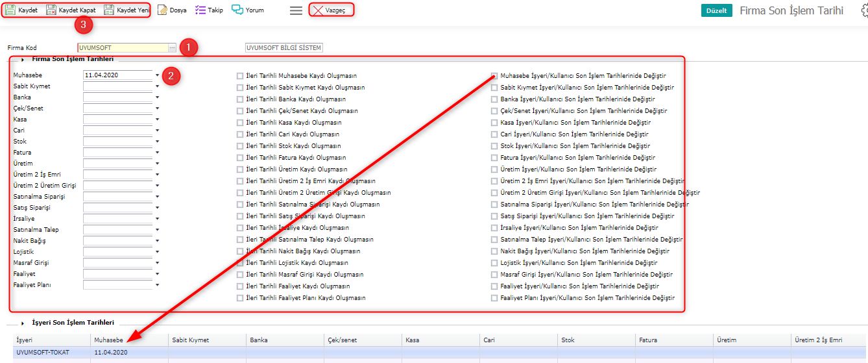Screen dimensions: 868x363
Task: Open the Yorum comments icon
Action: (237, 10)
